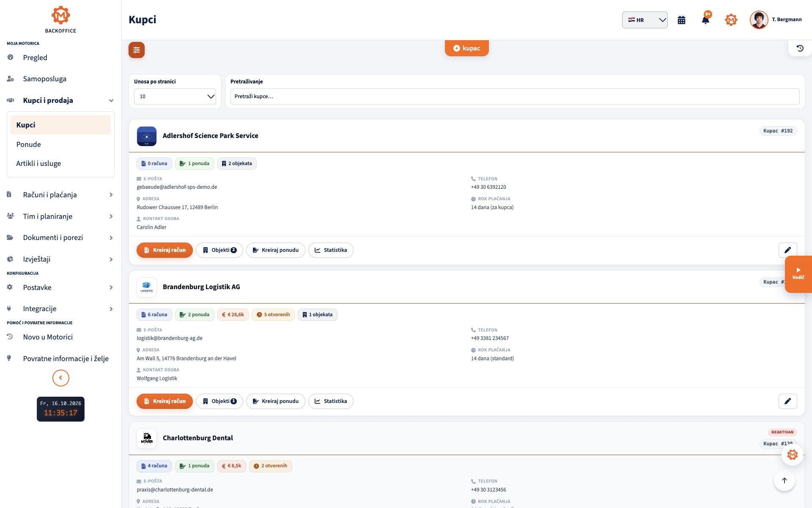The image size is (812, 508).
Task: Expand Postavke menu
Action: [x=60, y=287]
